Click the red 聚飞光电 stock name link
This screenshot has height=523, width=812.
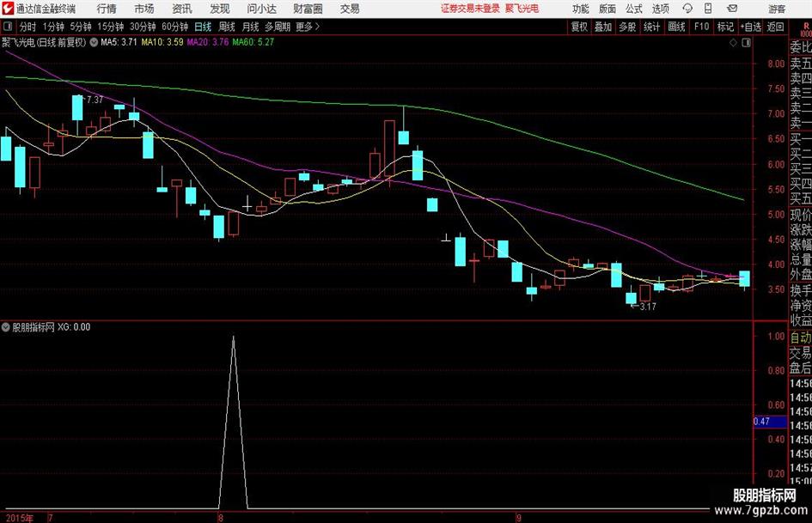point(522,9)
